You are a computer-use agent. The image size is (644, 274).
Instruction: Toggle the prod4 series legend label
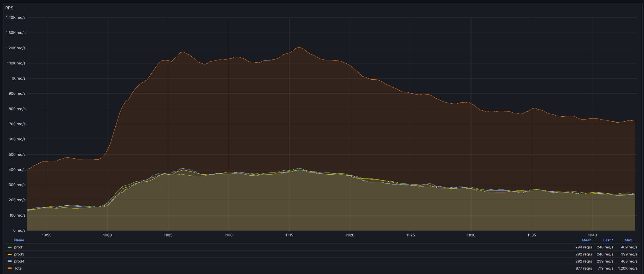(x=19, y=261)
